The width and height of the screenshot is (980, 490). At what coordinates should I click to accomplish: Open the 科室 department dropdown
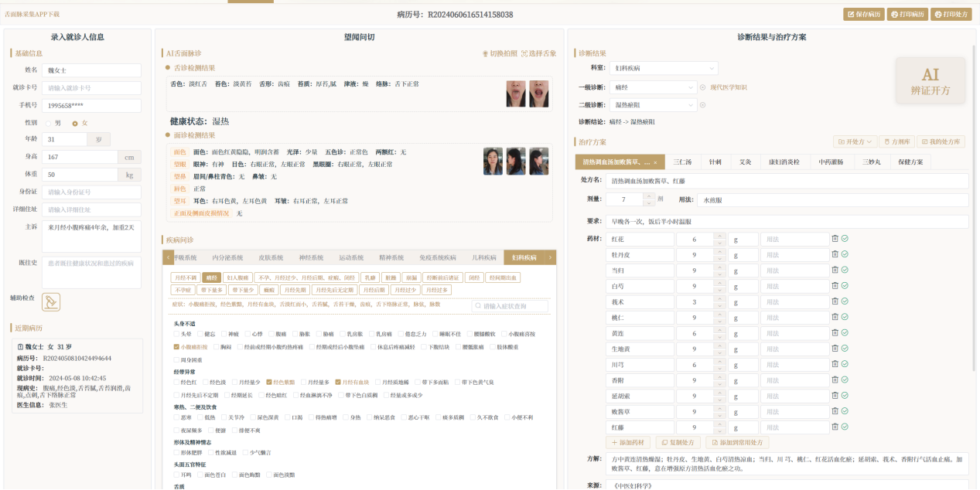(663, 68)
